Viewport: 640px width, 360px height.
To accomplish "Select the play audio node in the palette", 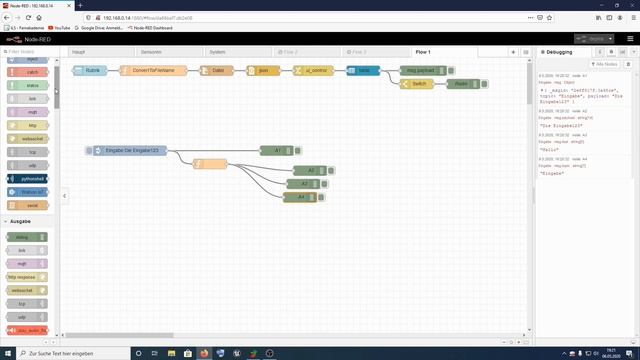I will pos(27,330).
